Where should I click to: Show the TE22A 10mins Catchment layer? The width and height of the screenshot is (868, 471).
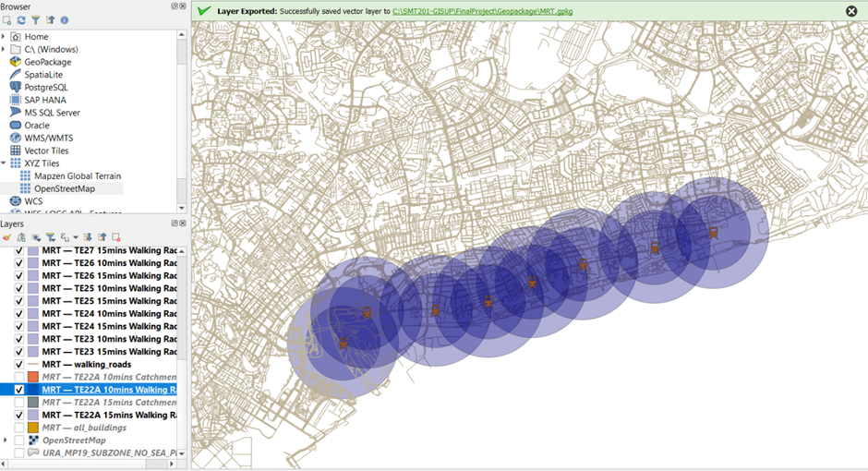coord(19,377)
